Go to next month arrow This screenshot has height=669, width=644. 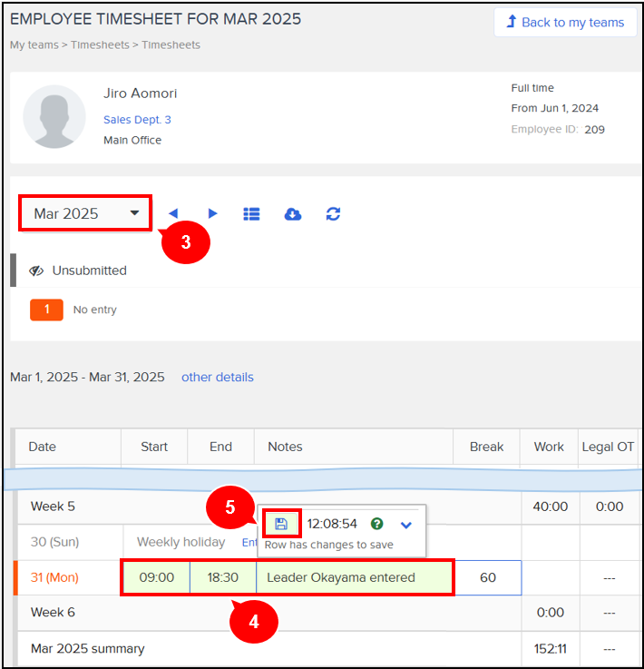(212, 213)
